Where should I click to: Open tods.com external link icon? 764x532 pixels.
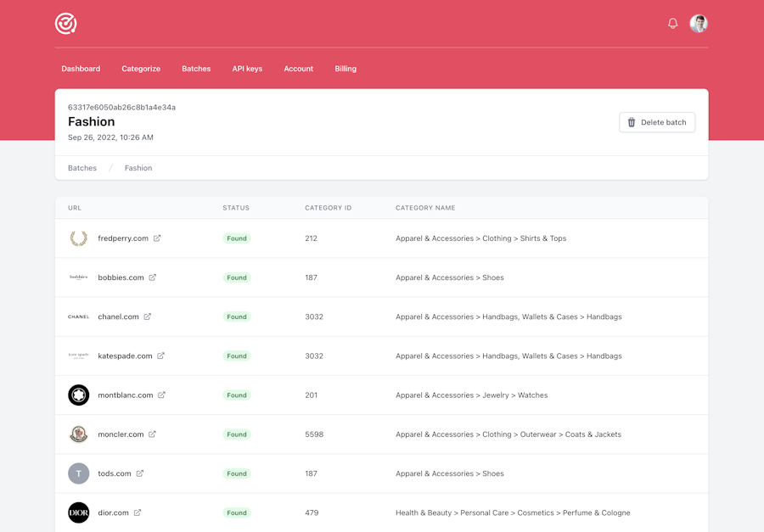[x=140, y=473]
